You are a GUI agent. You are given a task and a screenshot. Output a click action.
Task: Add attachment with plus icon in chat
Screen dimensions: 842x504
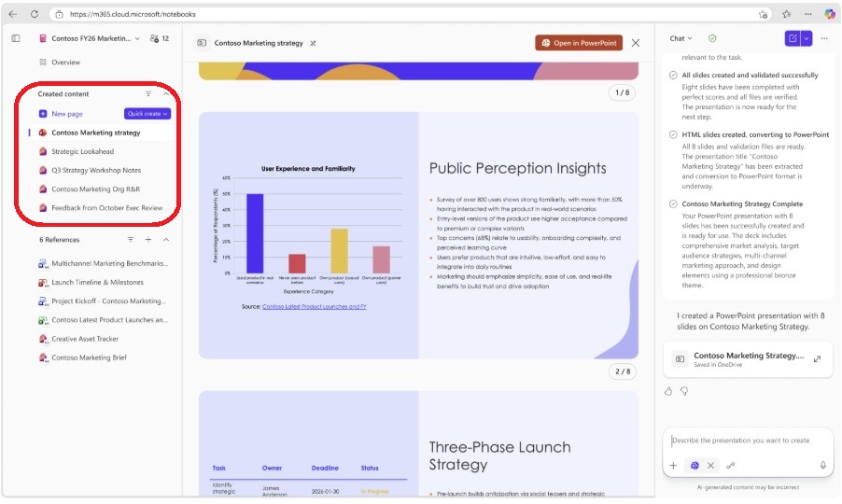pos(673,466)
